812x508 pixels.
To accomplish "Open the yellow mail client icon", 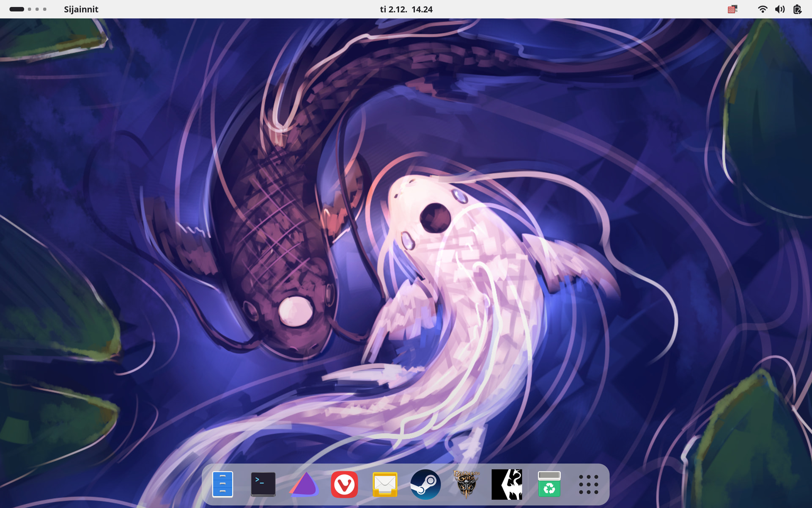I will 385,484.
